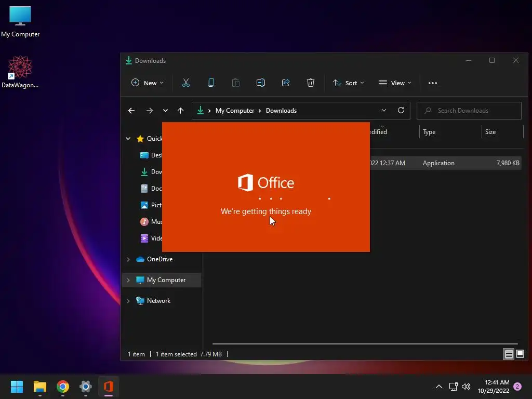Image resolution: width=532 pixels, height=399 pixels.
Task: Show hidden system tray icons
Action: click(438, 387)
